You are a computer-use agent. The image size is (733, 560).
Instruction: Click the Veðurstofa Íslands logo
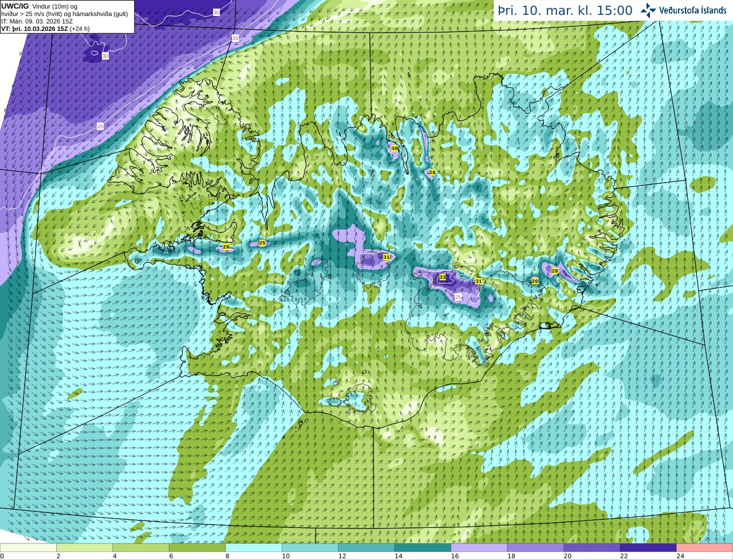click(x=683, y=10)
